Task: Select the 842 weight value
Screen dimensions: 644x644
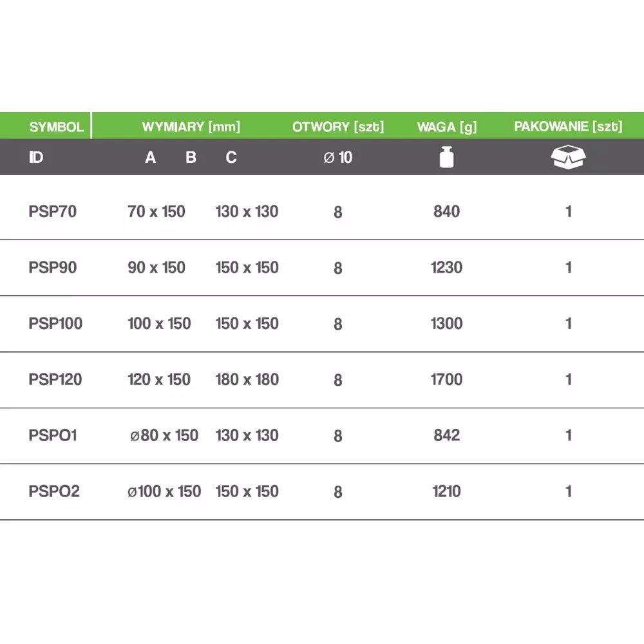Action: 447,435
